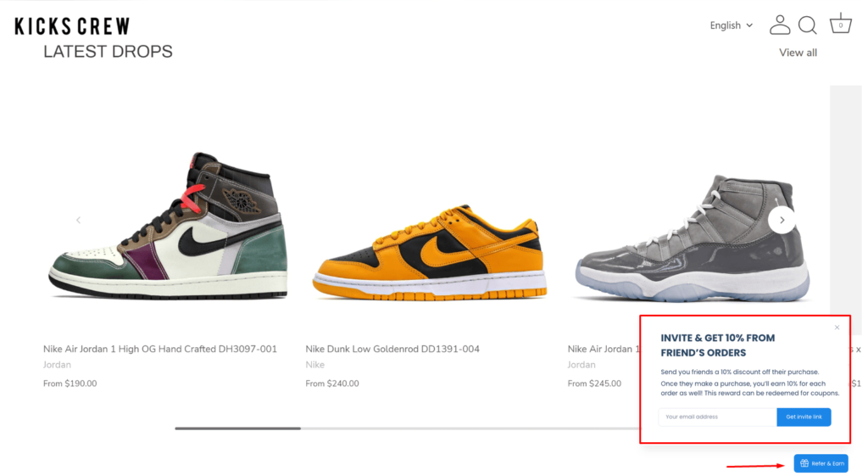The height and width of the screenshot is (476, 868).
Task: Click the KICKS CREW logo
Action: click(72, 26)
